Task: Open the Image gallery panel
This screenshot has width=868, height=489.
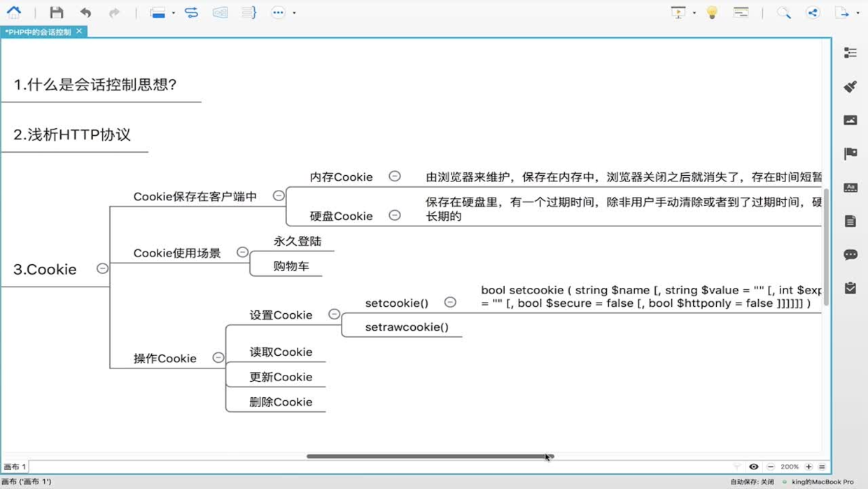Action: [850, 120]
